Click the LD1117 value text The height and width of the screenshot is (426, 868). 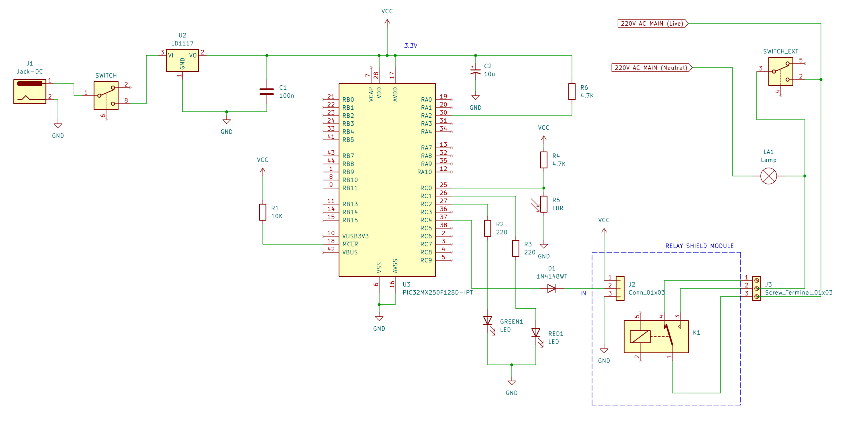coord(182,43)
